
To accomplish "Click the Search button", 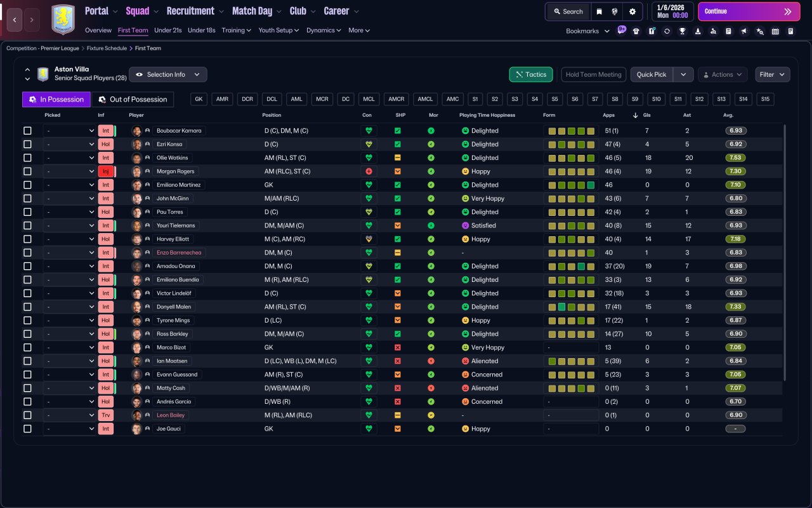I will (x=568, y=11).
